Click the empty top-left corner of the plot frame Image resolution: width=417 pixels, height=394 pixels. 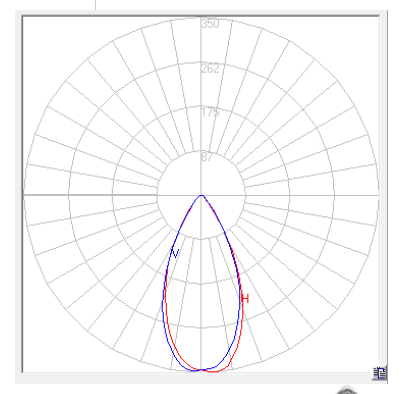pyautogui.click(x=33, y=27)
